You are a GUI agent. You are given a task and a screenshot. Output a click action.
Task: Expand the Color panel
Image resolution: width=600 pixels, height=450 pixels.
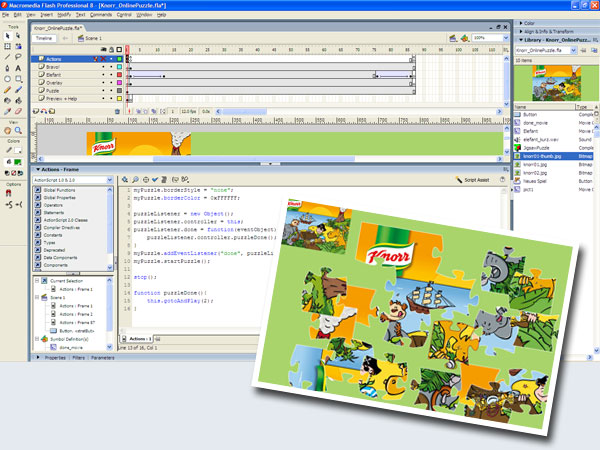click(x=521, y=23)
